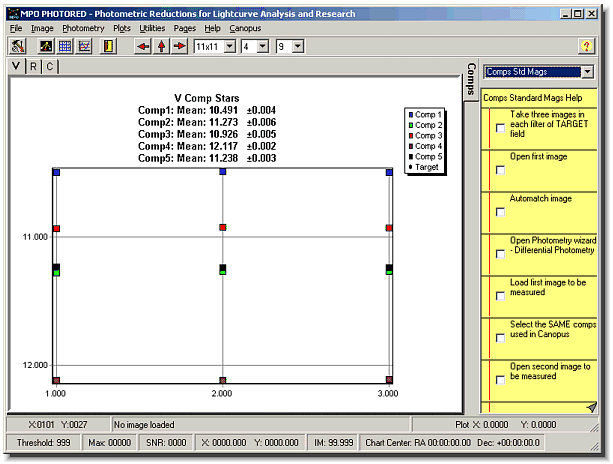Image resolution: width=613 pixels, height=464 pixels.
Task: Open the Utilities menu
Action: (152, 28)
